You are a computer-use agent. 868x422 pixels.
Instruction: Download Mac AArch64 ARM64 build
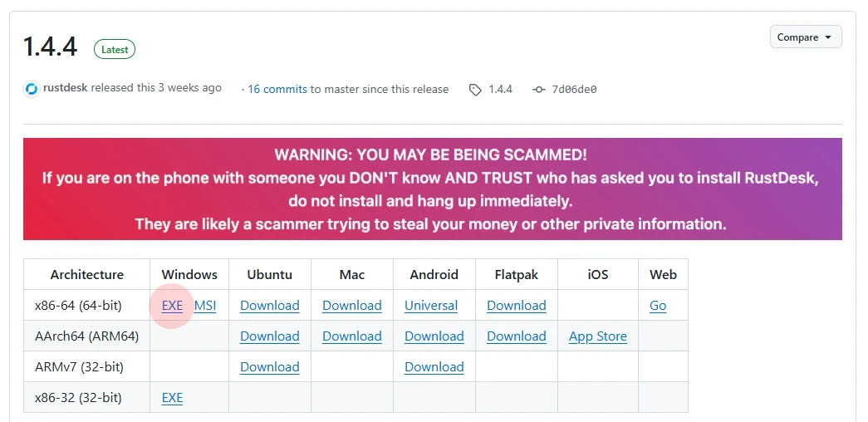(x=352, y=336)
